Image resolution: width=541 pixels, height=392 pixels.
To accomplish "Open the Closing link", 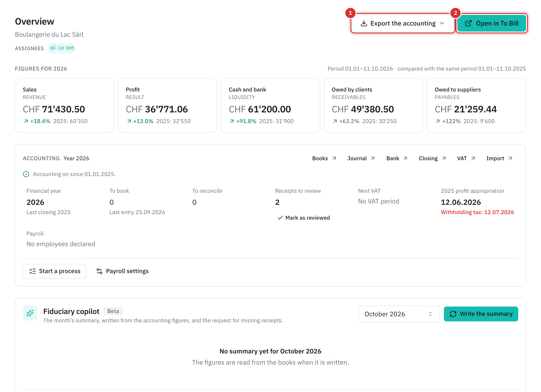I will [432, 158].
